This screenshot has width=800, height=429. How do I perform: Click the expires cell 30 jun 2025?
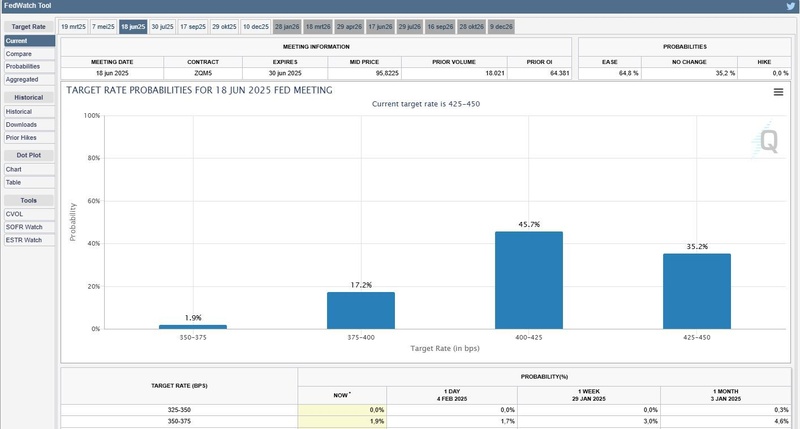tap(285, 73)
